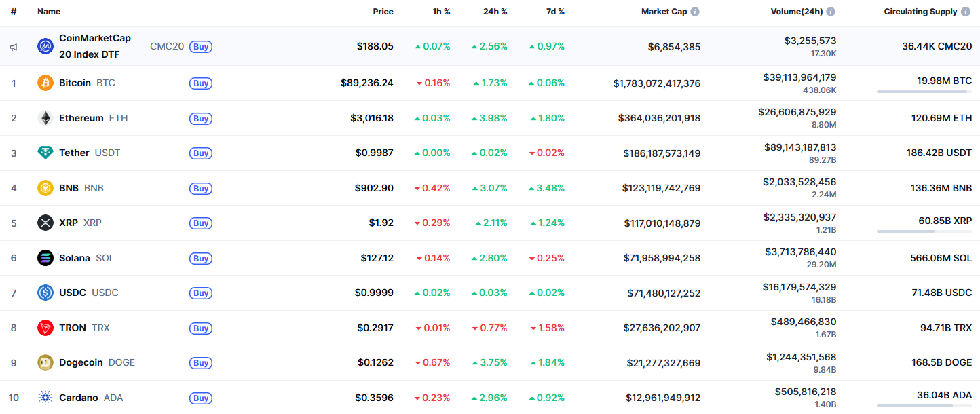980x414 pixels.
Task: Click Buy next to Ethereum
Action: [x=201, y=118]
